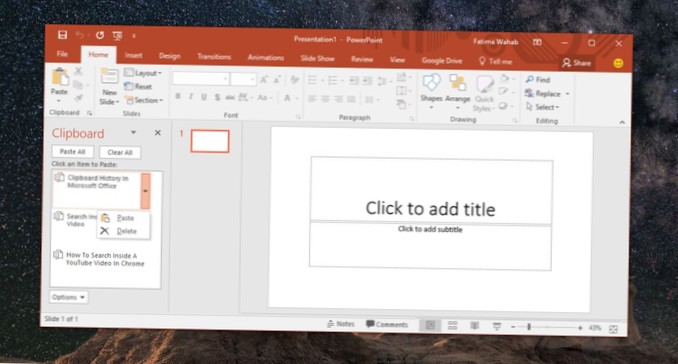Click the Find magnifier button
The height and width of the screenshot is (364, 678).
[537, 80]
